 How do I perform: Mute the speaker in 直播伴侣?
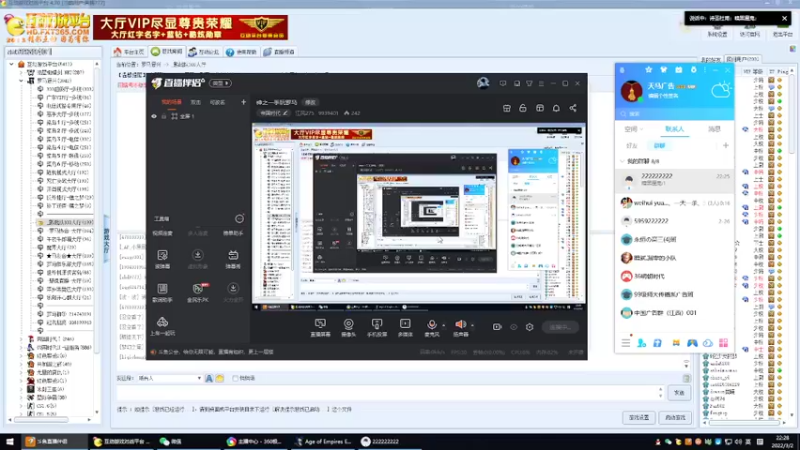[x=460, y=324]
